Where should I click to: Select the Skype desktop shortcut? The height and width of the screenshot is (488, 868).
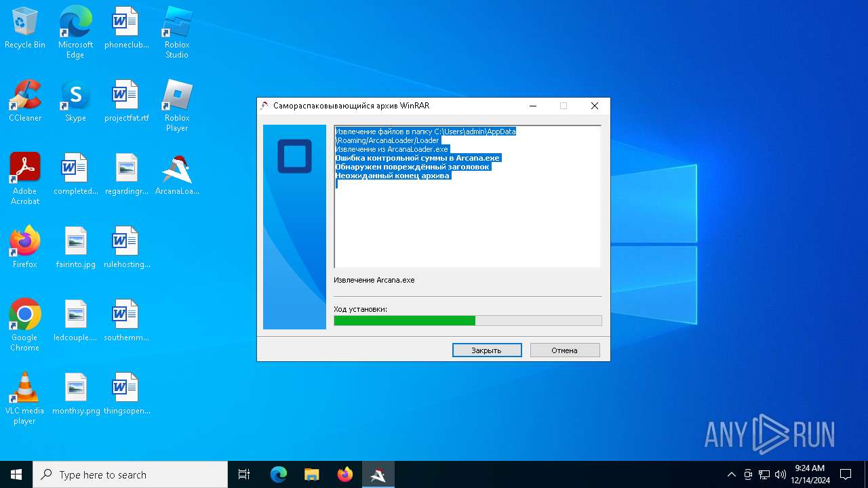click(75, 100)
